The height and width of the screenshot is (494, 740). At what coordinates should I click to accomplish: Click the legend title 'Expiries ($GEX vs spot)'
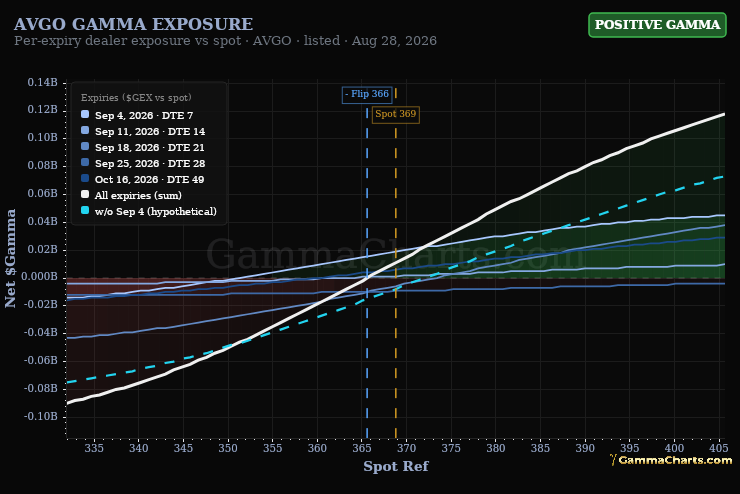coord(136,98)
